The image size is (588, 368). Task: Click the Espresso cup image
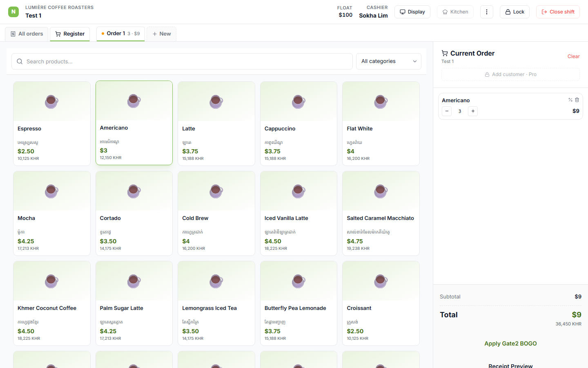(x=52, y=101)
